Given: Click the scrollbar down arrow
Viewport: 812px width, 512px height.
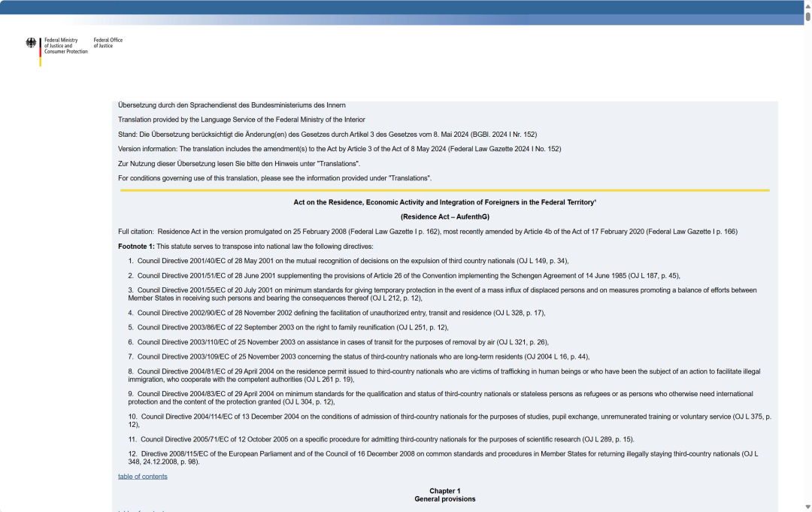Looking at the screenshot, I should click(807, 507).
